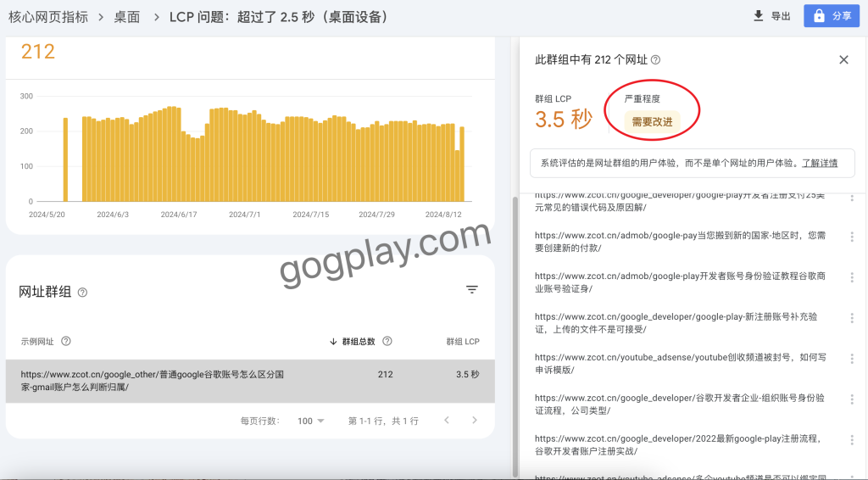Click the 3.5 秒 group LCP value

pyautogui.click(x=564, y=119)
